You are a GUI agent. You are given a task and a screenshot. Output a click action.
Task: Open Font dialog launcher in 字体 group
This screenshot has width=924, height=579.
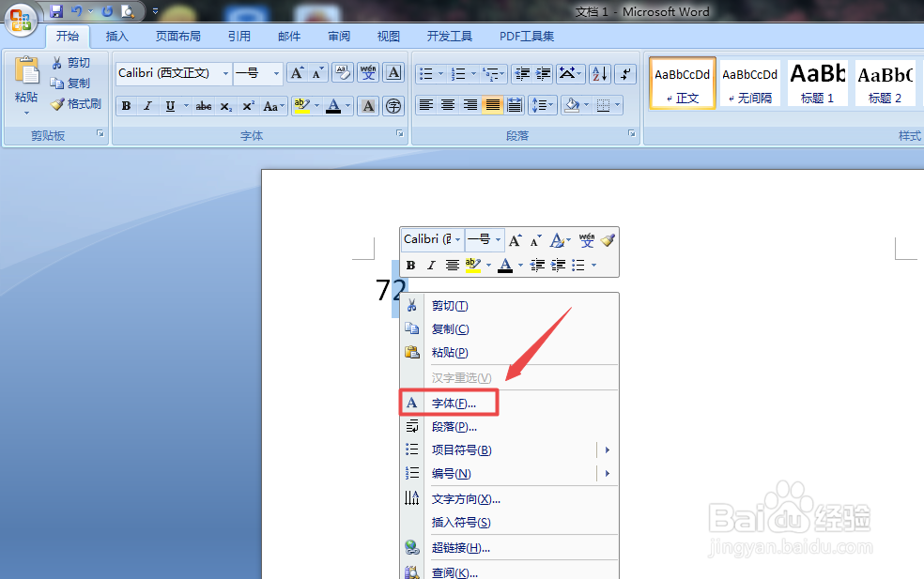400,134
